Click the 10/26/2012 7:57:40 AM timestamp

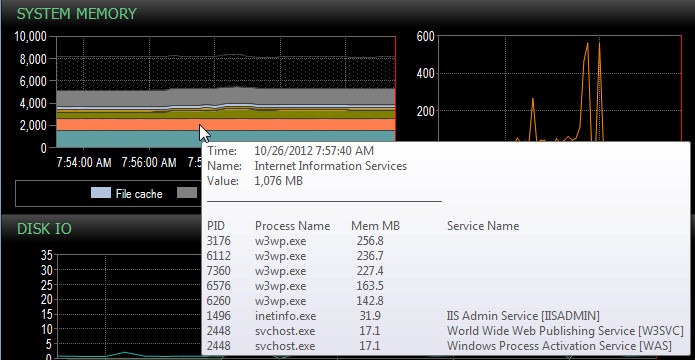[314, 151]
